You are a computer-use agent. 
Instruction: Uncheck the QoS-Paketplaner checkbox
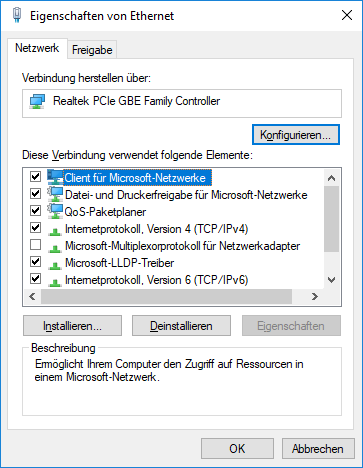point(35,211)
